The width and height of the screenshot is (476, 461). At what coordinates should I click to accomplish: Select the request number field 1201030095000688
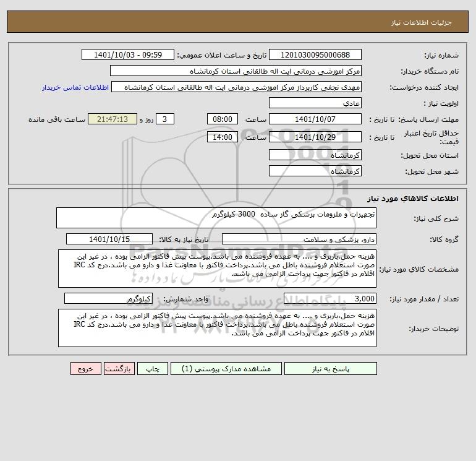tap(315, 54)
